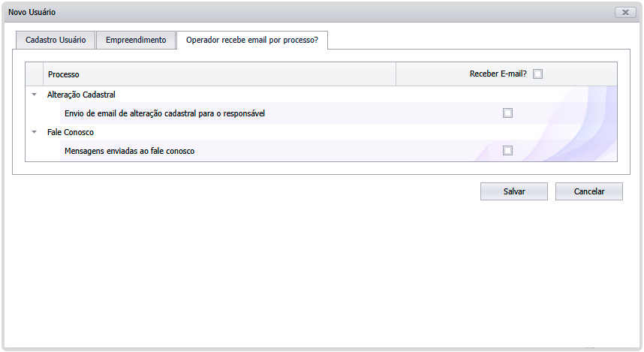Switch to the Cadastro Usuário tab

pyautogui.click(x=56, y=41)
